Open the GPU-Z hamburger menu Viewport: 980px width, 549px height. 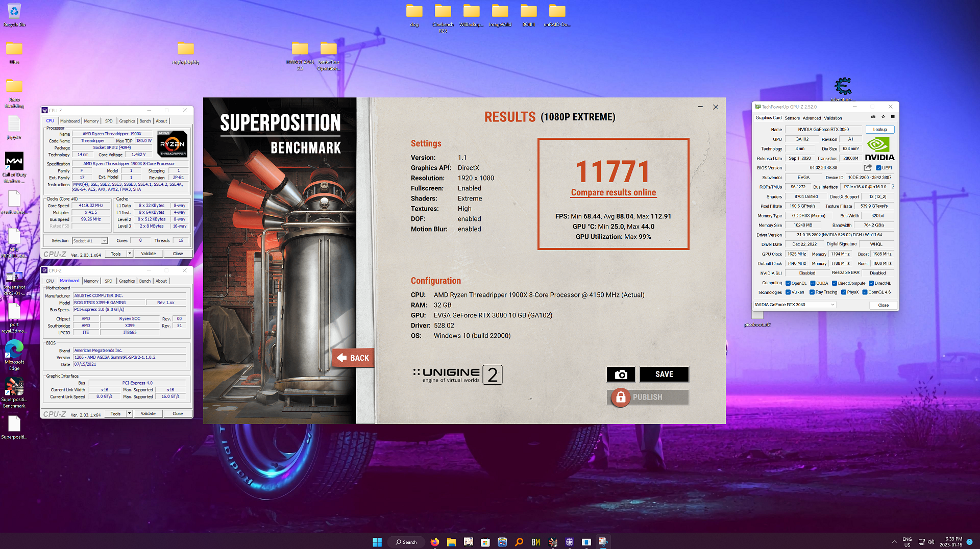point(893,117)
